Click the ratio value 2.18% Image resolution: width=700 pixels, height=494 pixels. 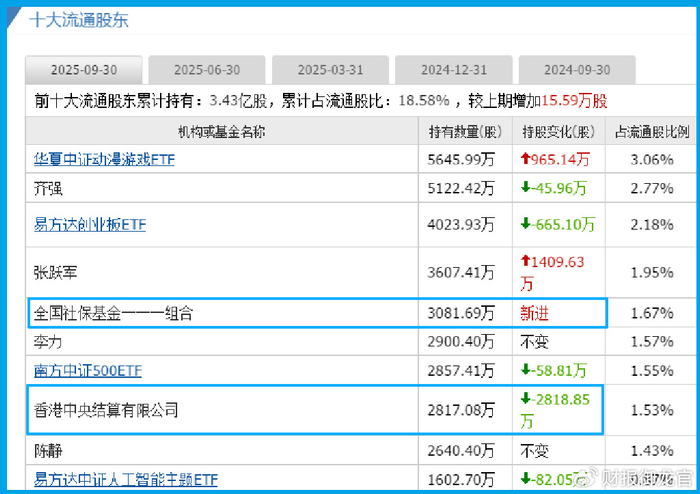coord(652,224)
